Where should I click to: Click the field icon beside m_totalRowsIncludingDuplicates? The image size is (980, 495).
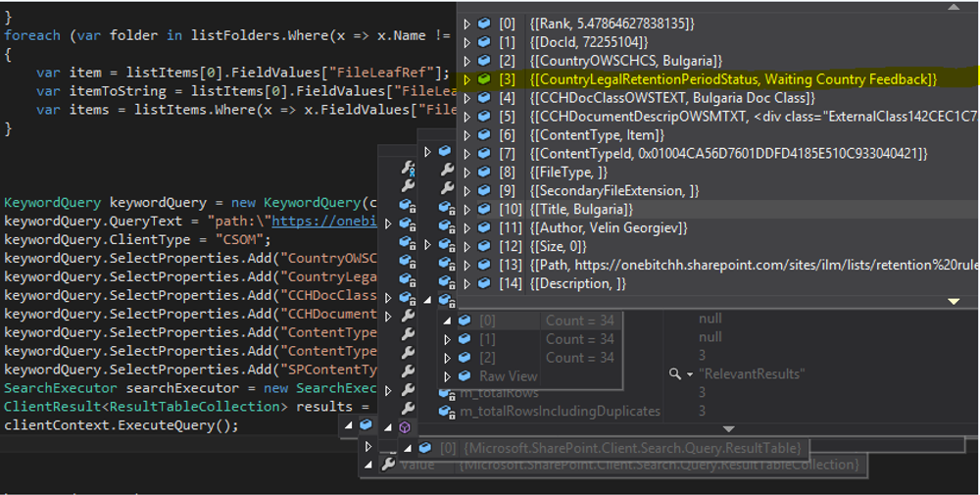[x=448, y=412]
